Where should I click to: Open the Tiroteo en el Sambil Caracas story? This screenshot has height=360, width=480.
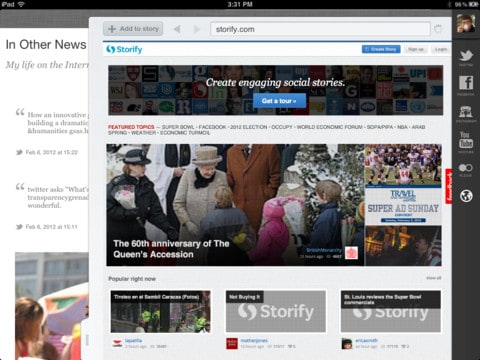tap(161, 311)
